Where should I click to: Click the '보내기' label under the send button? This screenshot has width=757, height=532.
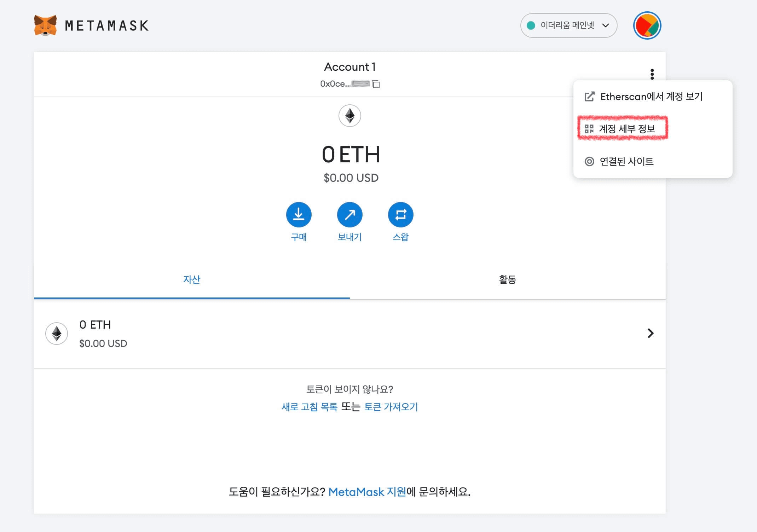(350, 237)
